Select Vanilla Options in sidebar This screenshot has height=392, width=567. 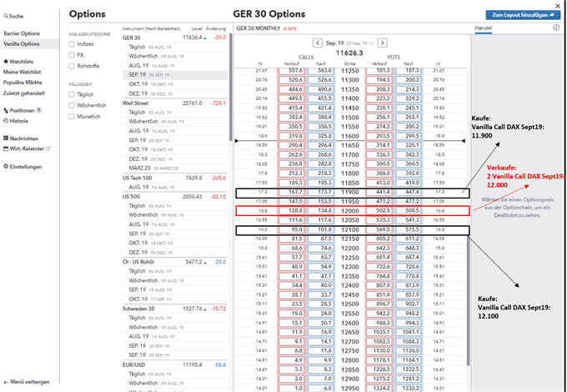tap(22, 44)
